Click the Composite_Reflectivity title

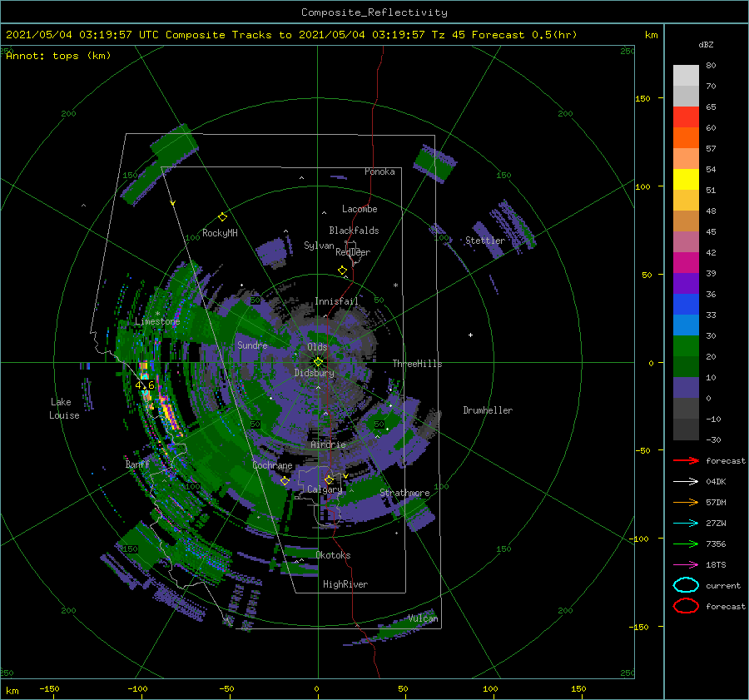coord(374,12)
